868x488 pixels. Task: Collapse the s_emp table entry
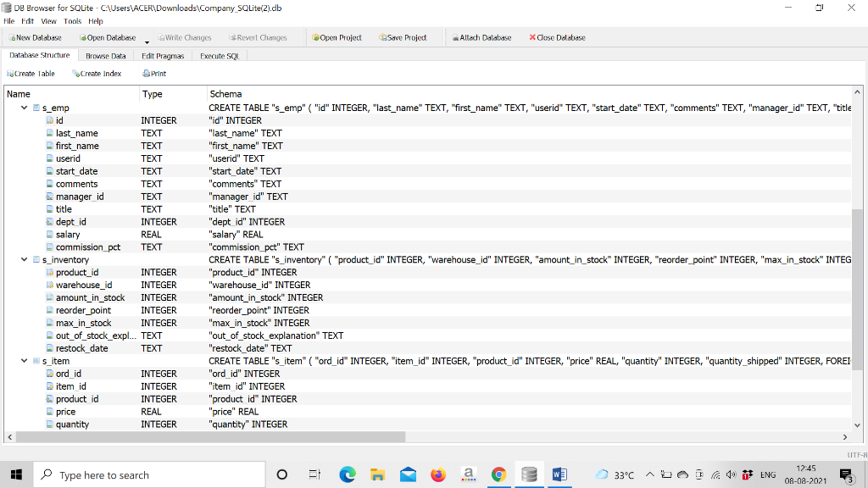[23, 107]
